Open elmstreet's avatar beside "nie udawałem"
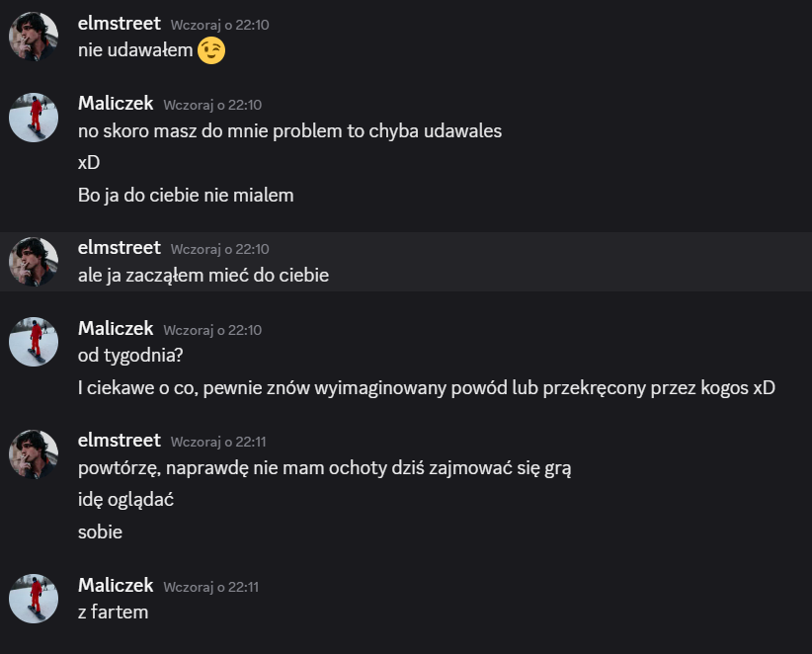 34,38
